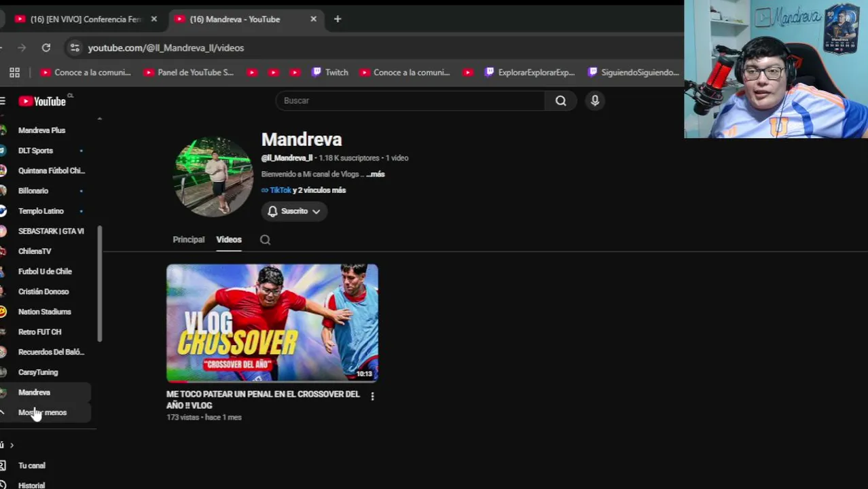Open CarsyTuning subscription

click(42, 372)
